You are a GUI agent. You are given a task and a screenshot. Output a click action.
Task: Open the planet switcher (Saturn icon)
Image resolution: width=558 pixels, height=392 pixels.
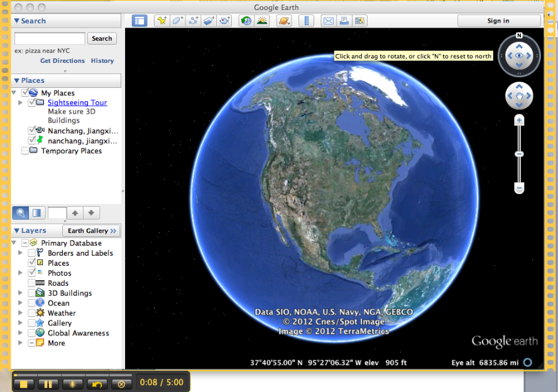[284, 21]
